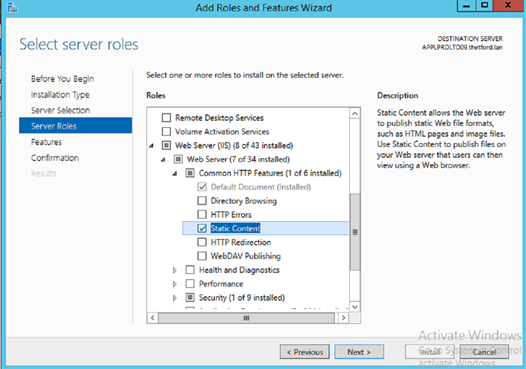
Task: Click the Install button
Action: coord(430,352)
